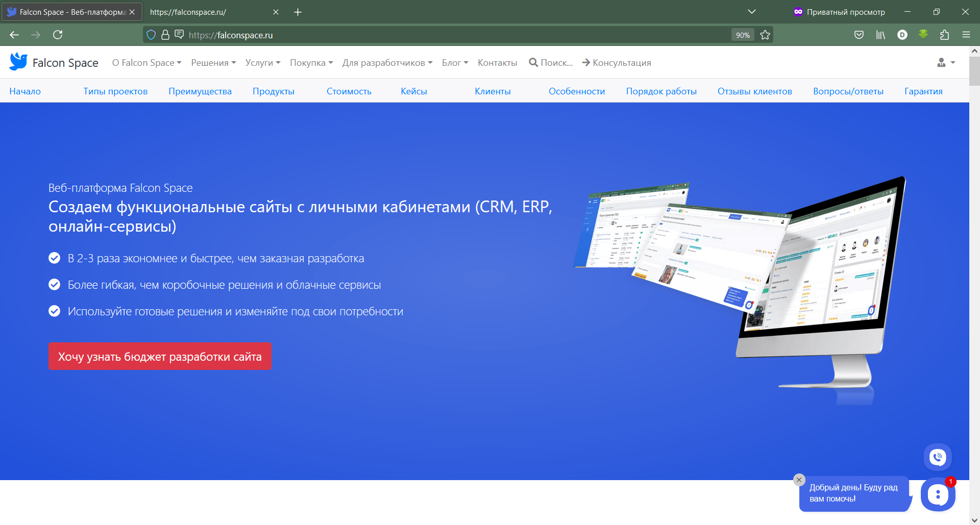Open a new tab with the plus icon
Screen dimensions: 980x525
point(298,12)
